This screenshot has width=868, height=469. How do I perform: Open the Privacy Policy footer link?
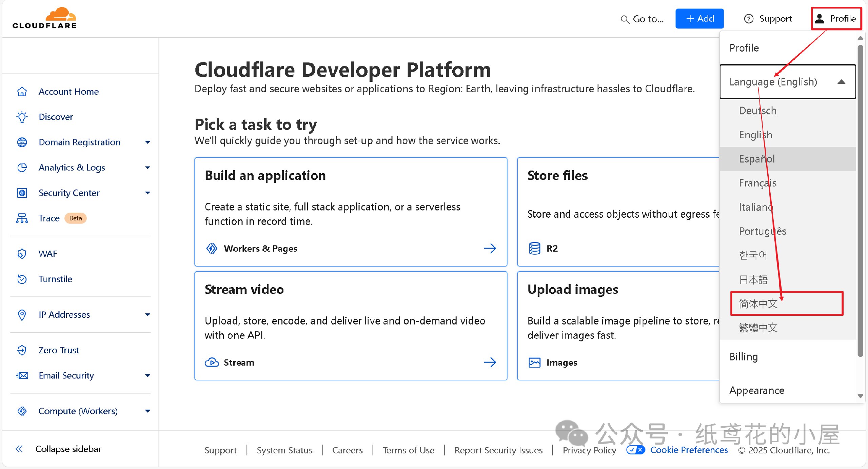coord(589,450)
